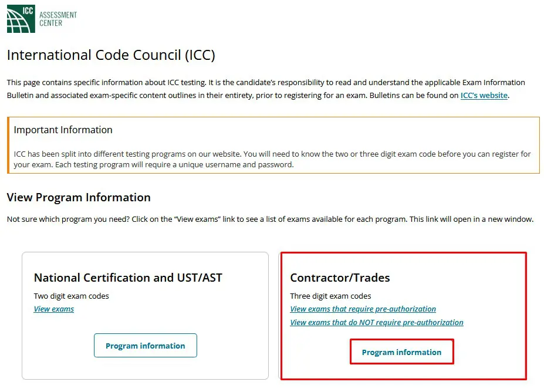
Task: Select the National Certification and UST/AST card
Action: pyautogui.click(x=145, y=315)
